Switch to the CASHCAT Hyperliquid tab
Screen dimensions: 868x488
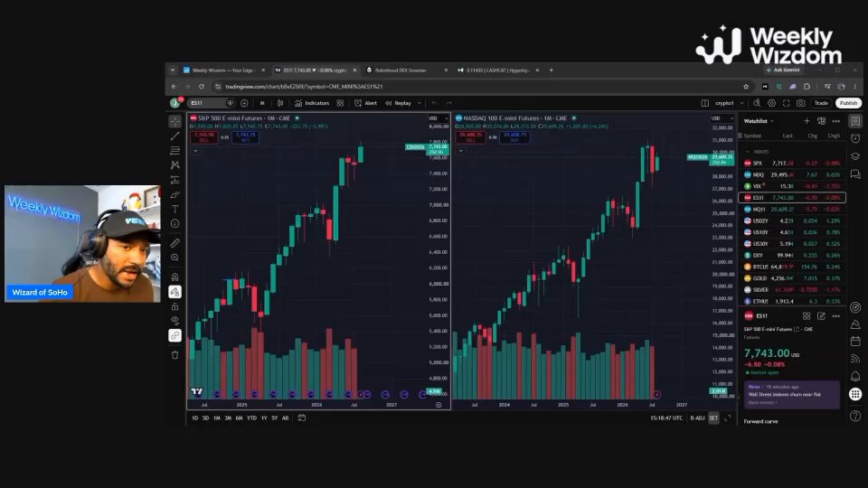click(x=497, y=70)
